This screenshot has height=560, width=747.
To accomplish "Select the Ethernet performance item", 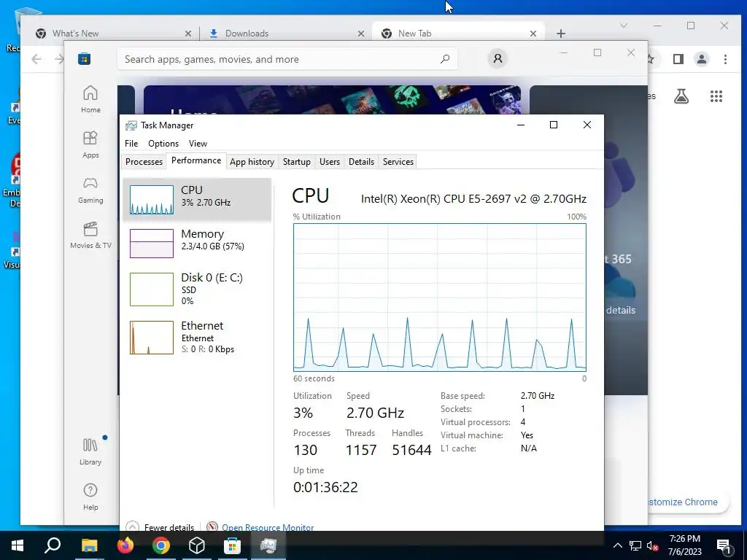I will (x=197, y=337).
